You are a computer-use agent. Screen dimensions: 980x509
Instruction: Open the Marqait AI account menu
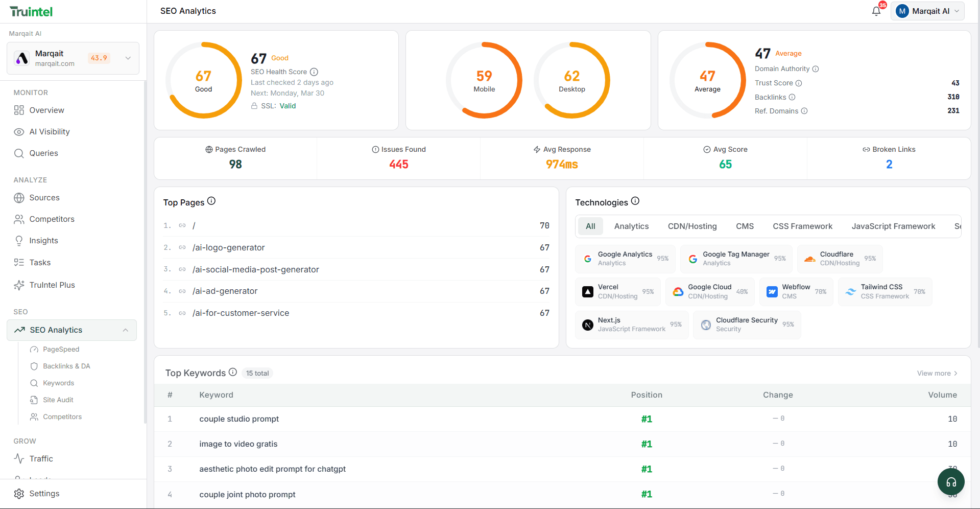(927, 11)
